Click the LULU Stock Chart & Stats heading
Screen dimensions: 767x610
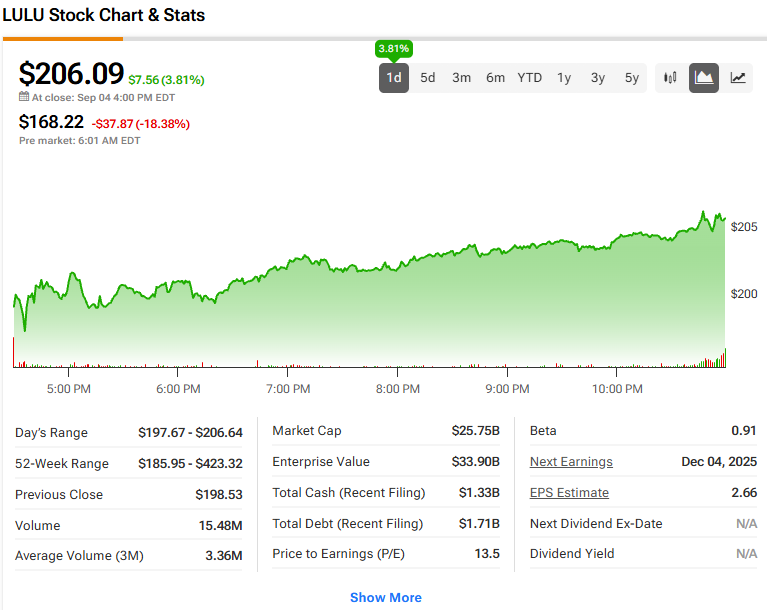click(x=104, y=15)
